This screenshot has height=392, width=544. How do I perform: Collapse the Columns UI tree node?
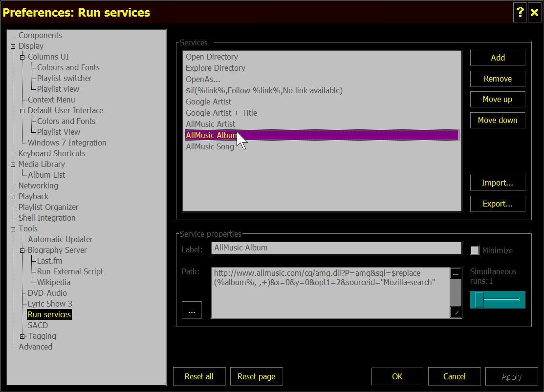[22, 57]
